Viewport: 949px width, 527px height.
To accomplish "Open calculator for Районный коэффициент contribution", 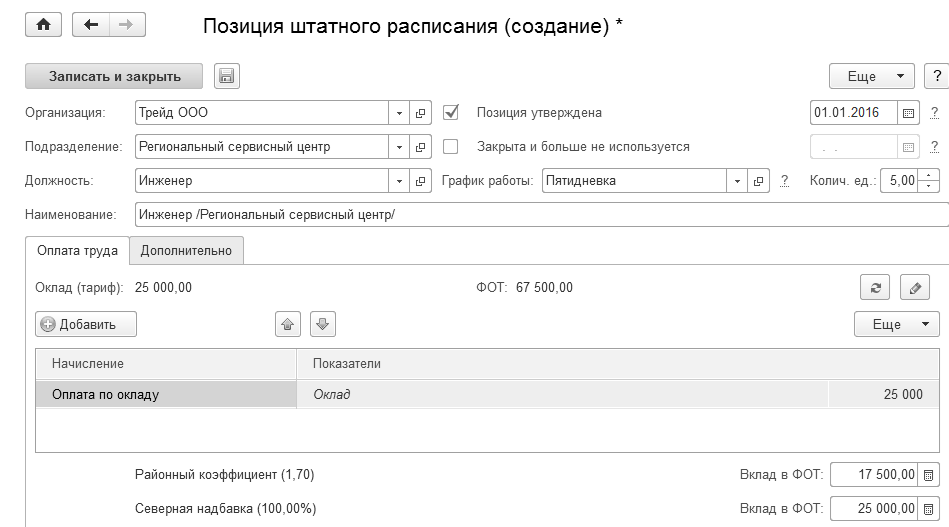I will 928,474.
